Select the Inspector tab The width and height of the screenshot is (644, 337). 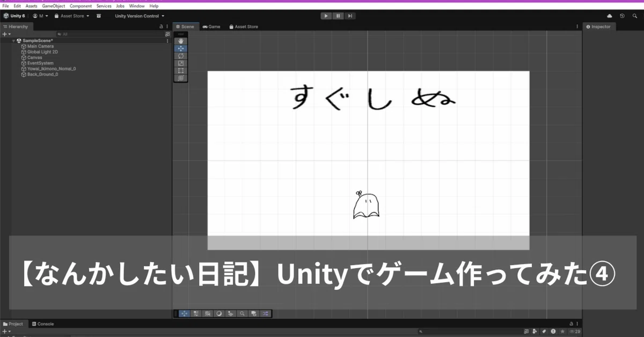(x=598, y=26)
